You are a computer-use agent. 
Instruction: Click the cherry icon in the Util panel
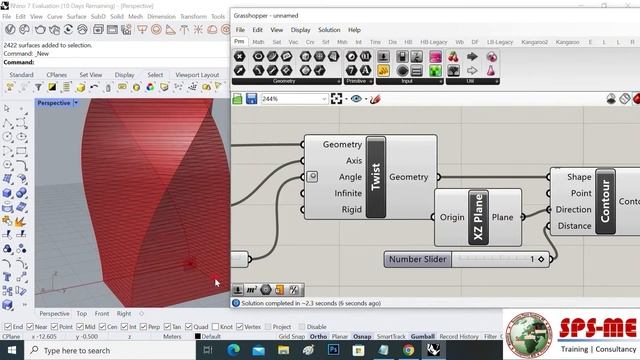click(x=453, y=57)
